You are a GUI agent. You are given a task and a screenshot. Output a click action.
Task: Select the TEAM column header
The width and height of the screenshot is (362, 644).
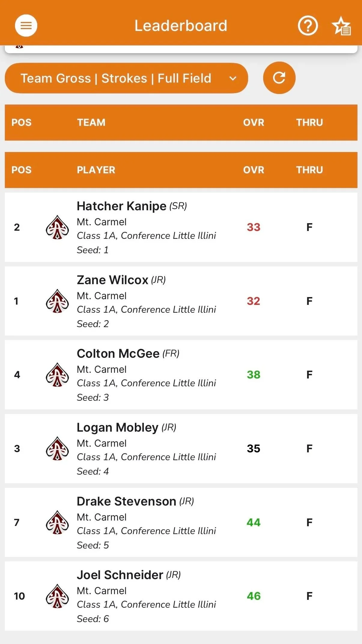(91, 123)
